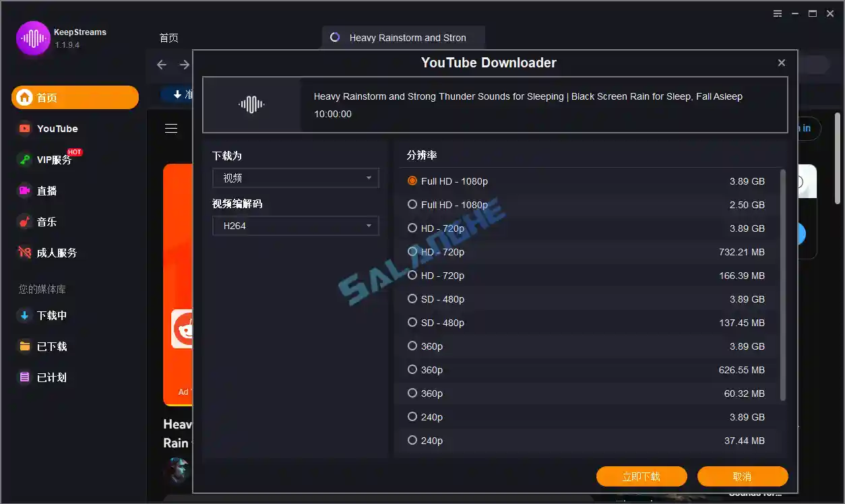Click the adult services icon

[25, 253]
